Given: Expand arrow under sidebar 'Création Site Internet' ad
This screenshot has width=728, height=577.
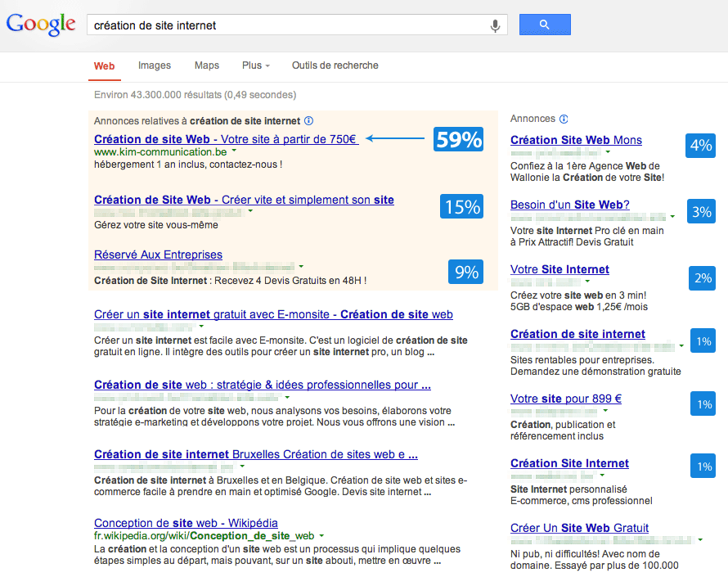Looking at the screenshot, I should coord(602,476).
